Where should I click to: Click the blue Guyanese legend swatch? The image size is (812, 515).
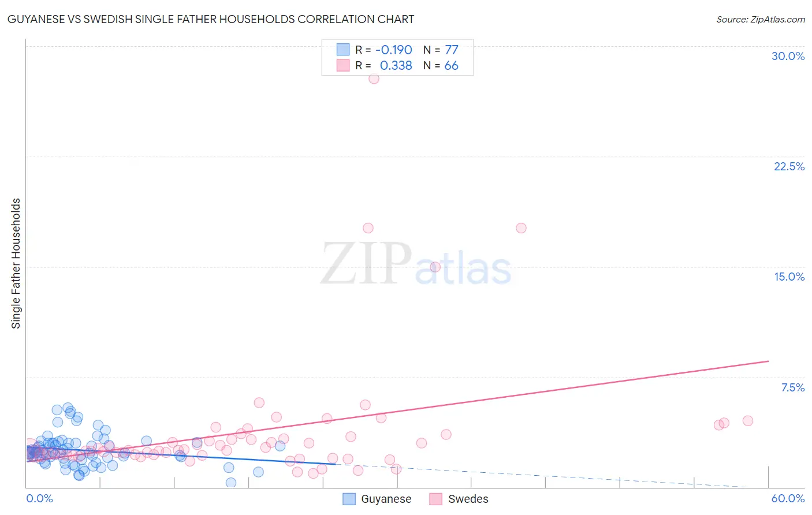coord(349,499)
